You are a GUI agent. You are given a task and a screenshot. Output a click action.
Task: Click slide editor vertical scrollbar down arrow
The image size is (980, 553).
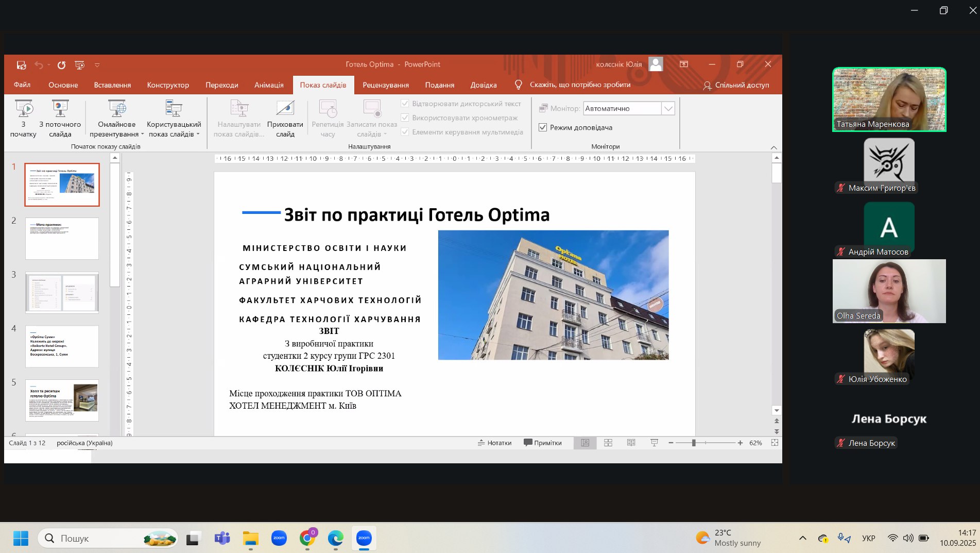[777, 410]
